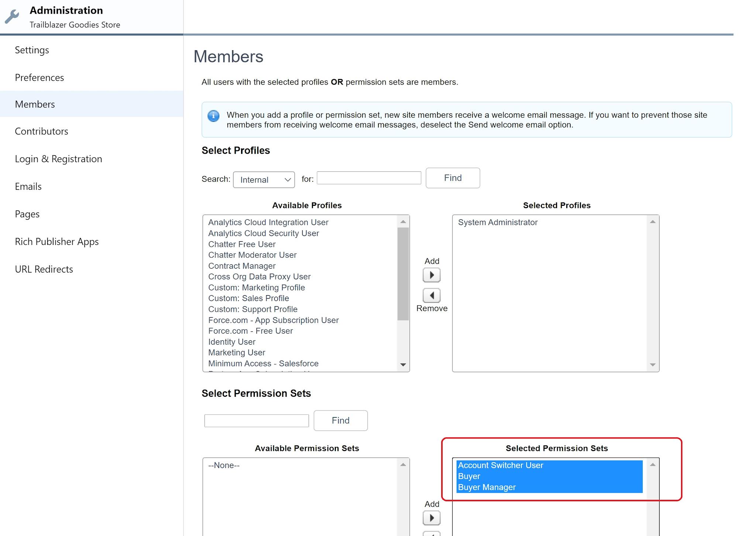
Task: Click the down arrow of Selected Profiles scrollbar
Action: [653, 365]
